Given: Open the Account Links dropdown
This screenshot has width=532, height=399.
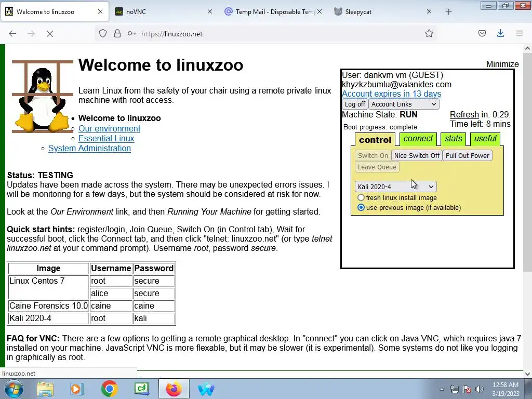Looking at the screenshot, I should (x=403, y=104).
